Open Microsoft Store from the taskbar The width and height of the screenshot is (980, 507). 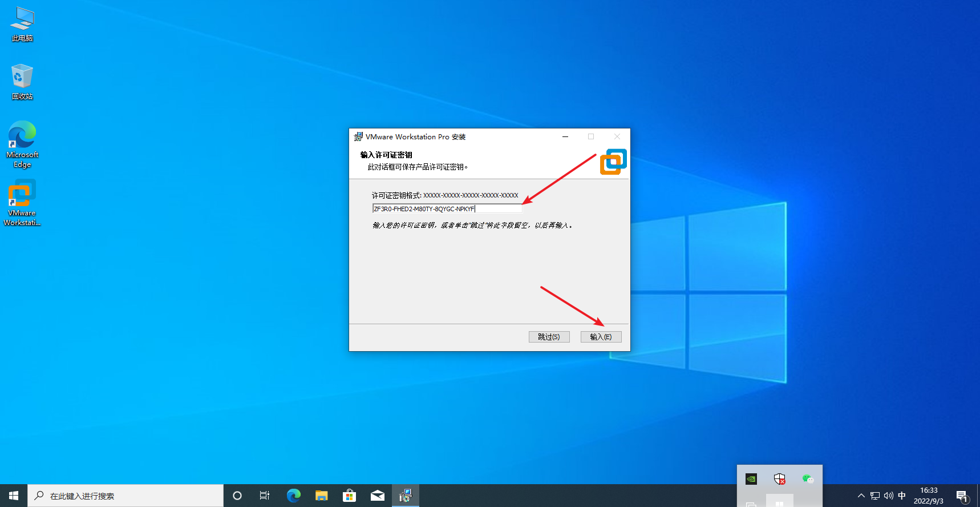350,496
